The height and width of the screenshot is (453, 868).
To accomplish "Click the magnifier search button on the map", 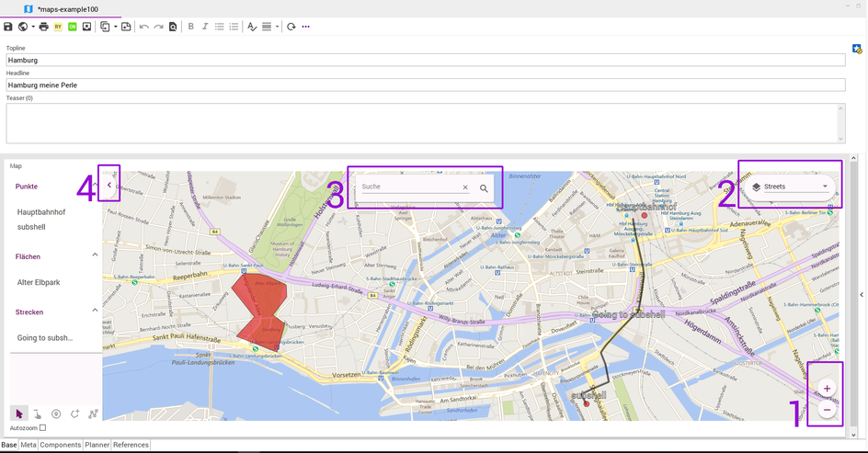I will point(484,188).
